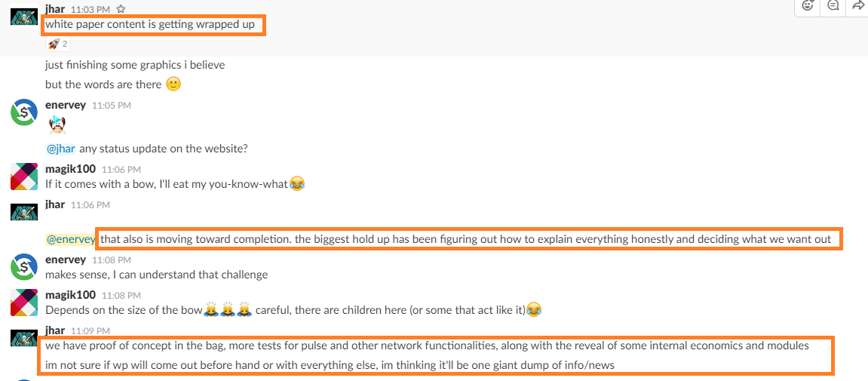Screen dimensions: 868x381
Task: Open the enervey username at 11:08 PM
Action: pos(66,260)
